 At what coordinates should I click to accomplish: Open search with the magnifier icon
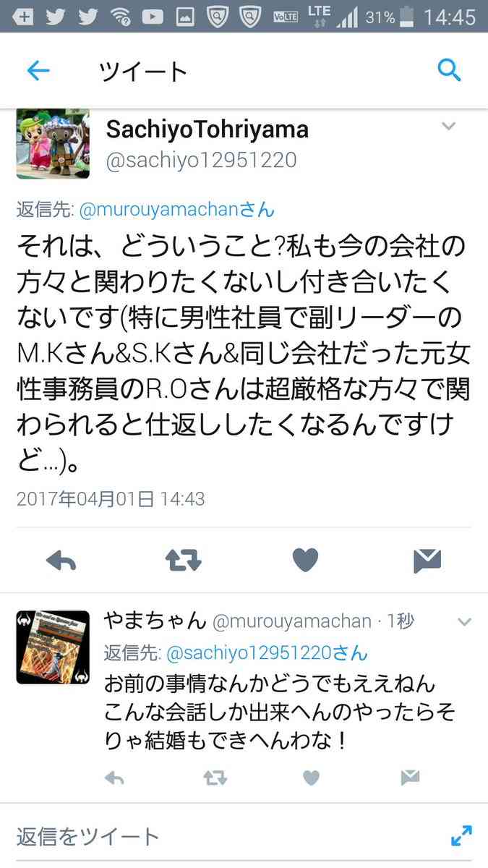[x=449, y=70]
